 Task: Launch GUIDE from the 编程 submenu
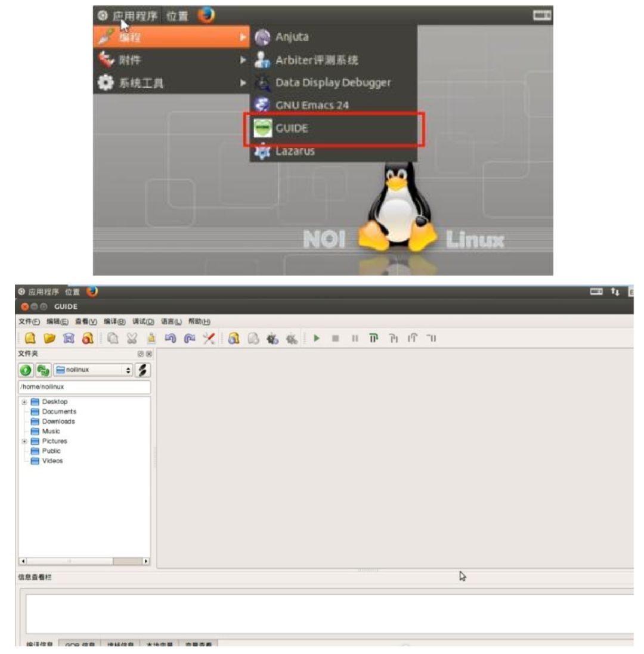pyautogui.click(x=334, y=128)
